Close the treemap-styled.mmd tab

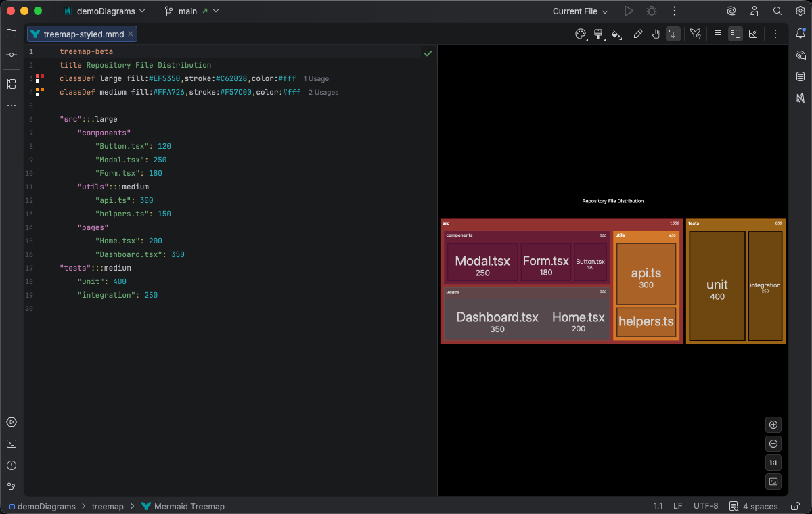131,34
